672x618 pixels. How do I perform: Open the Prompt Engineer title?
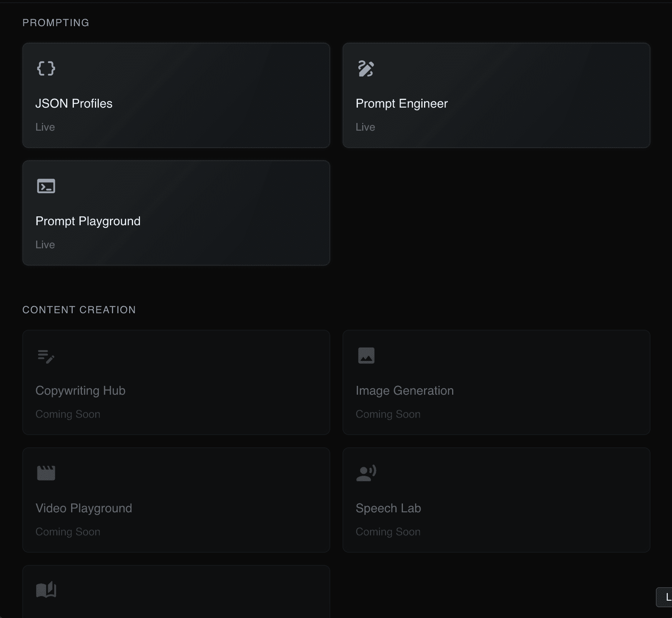(402, 103)
